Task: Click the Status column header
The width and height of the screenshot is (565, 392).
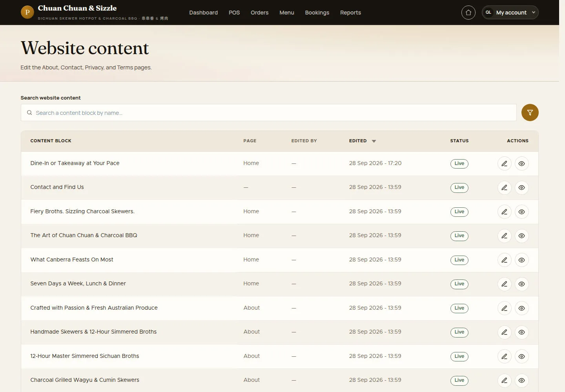Action: coord(459,141)
